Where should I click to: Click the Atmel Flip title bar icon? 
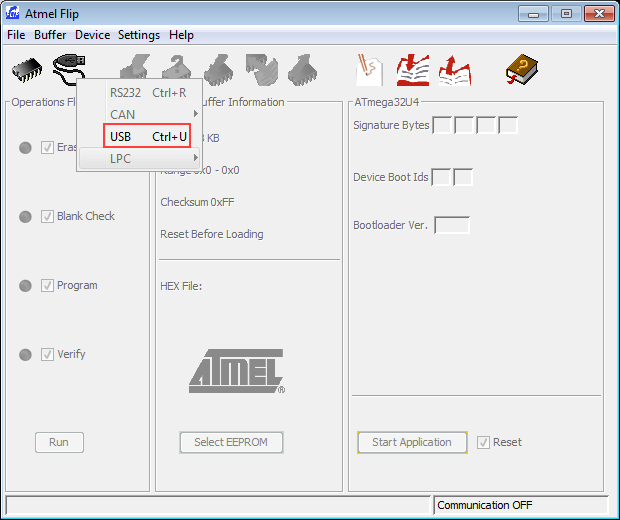click(x=12, y=13)
